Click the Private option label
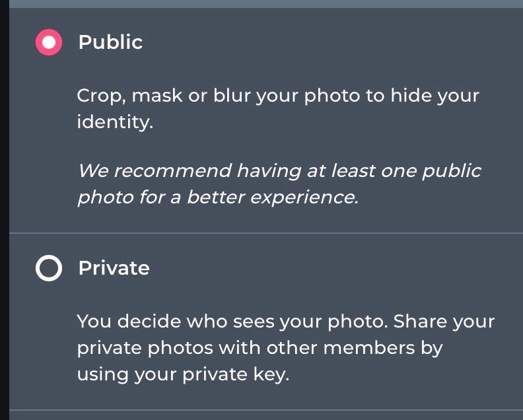Viewport: 523px width, 420px height. pyautogui.click(x=114, y=268)
